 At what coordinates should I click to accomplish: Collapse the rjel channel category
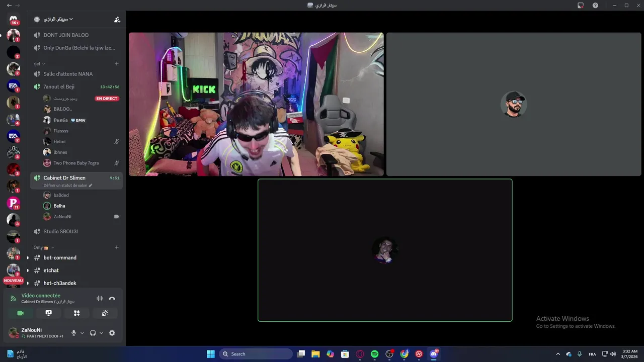coord(39,64)
